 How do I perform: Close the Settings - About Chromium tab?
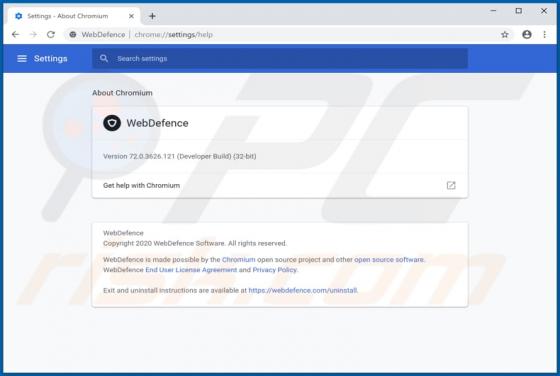click(x=131, y=16)
